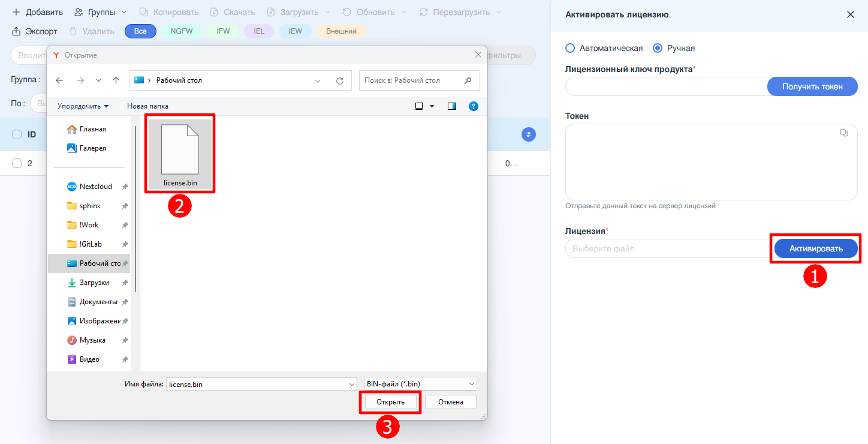Open the BIN file type dropdown
The height and width of the screenshot is (444, 868).
coord(420,384)
